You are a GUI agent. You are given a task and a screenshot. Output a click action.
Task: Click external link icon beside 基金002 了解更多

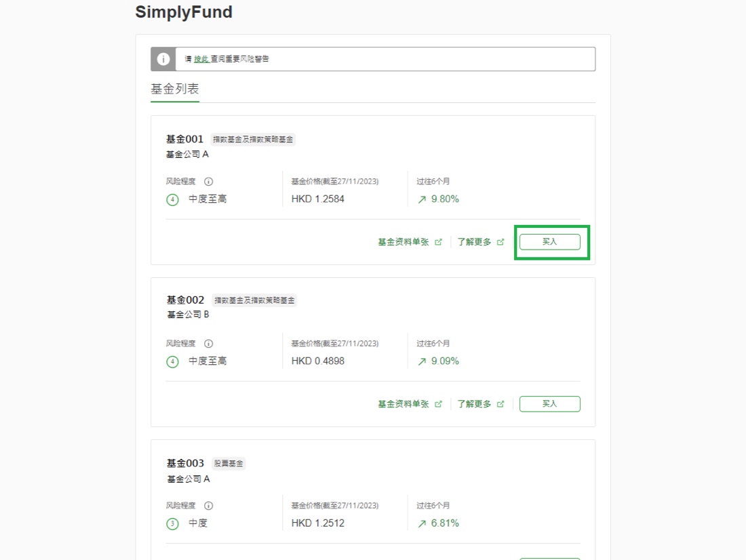(500, 404)
